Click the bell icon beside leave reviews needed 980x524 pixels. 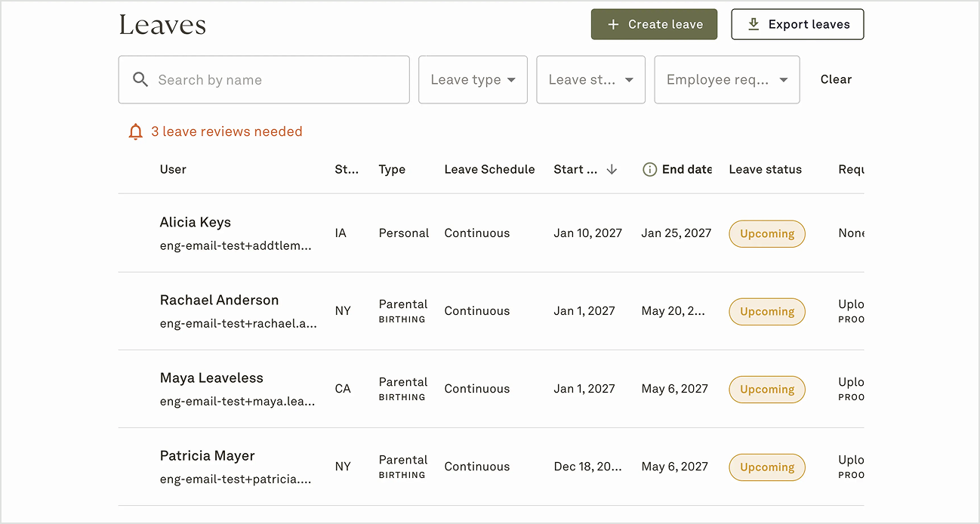point(136,132)
